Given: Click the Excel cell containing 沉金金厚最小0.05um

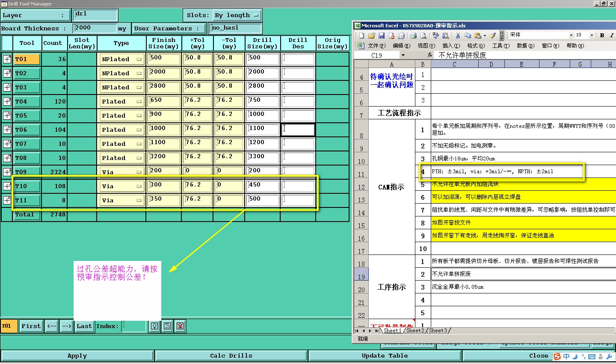Looking at the screenshot, I should (523, 287).
